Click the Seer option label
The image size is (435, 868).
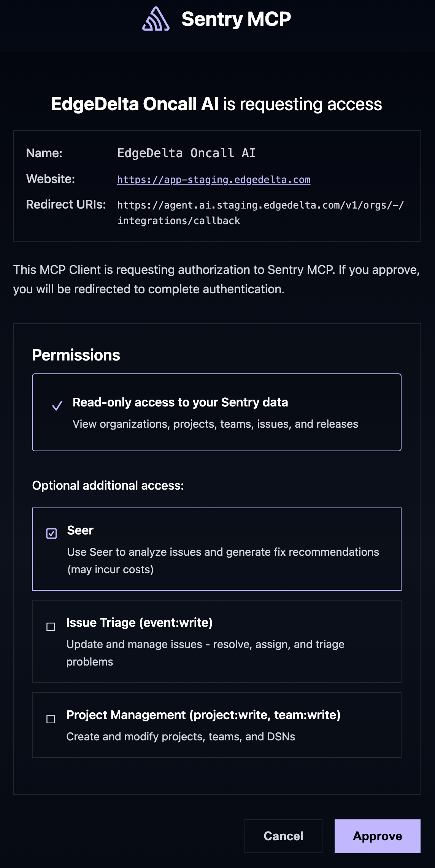coord(80,530)
